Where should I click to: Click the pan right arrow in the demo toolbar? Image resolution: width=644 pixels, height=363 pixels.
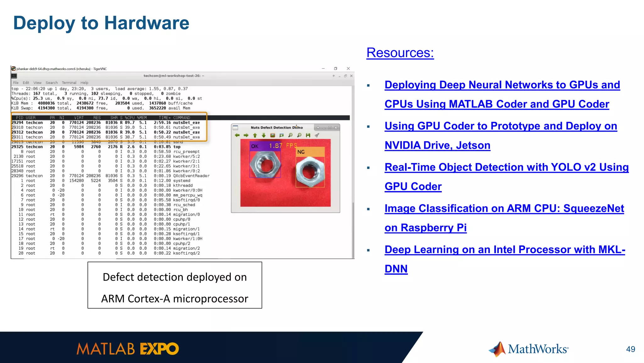coord(246,135)
